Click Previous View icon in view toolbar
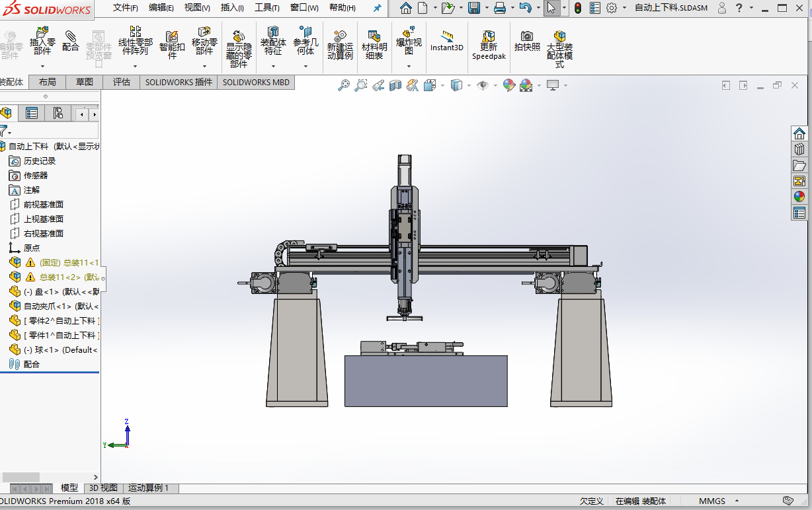This screenshot has height=510, width=812. (x=378, y=85)
